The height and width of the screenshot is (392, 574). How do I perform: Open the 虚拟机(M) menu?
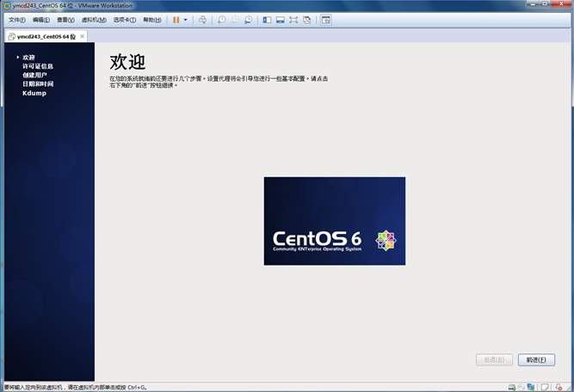94,20
